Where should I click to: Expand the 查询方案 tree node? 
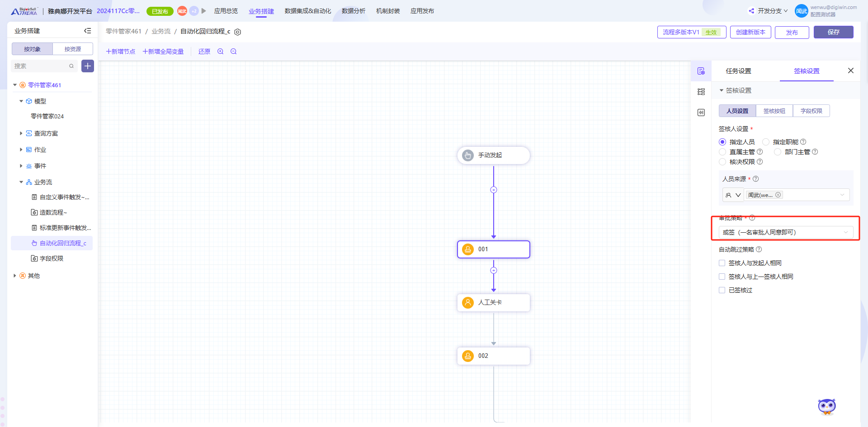coord(21,133)
